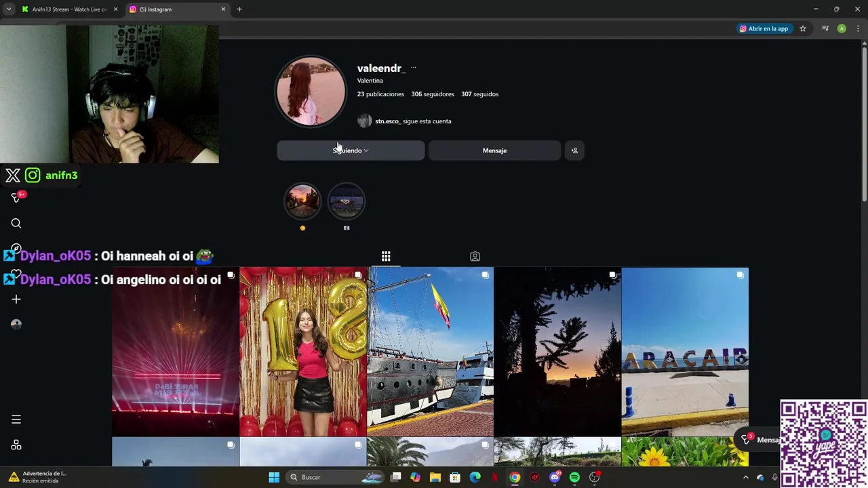Click Chrome icon in taskbar
The image size is (868, 488).
point(515,477)
